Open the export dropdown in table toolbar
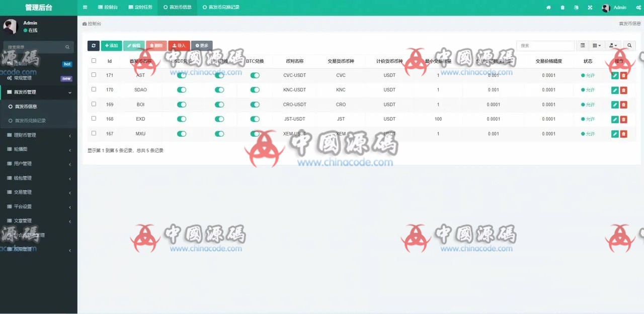The image size is (644, 314). point(613,46)
